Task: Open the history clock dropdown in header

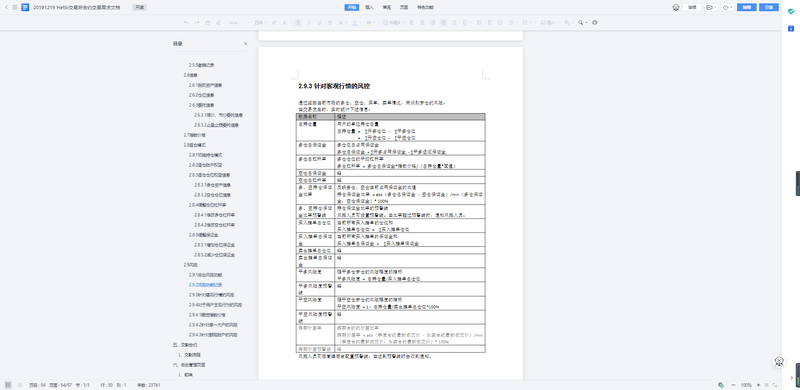Action: click(728, 7)
